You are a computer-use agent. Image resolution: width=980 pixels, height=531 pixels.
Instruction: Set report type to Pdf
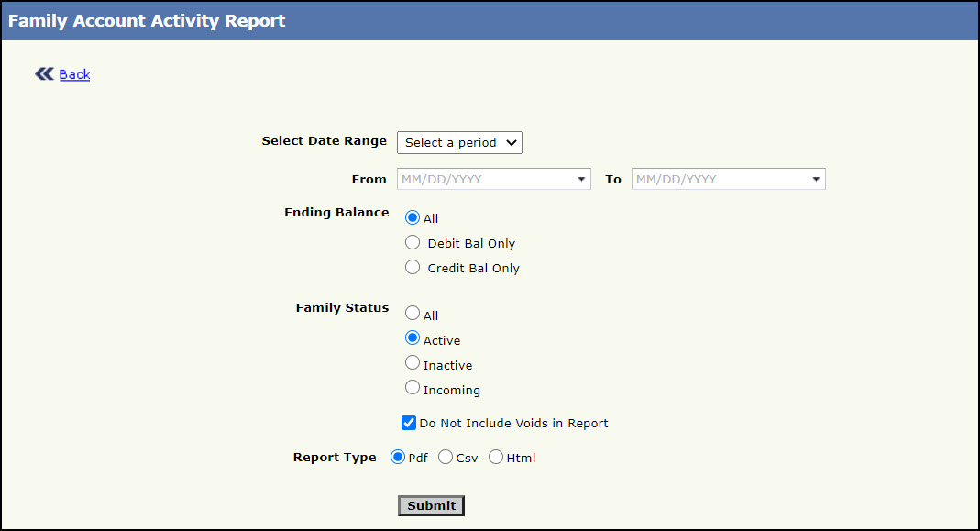tap(398, 457)
